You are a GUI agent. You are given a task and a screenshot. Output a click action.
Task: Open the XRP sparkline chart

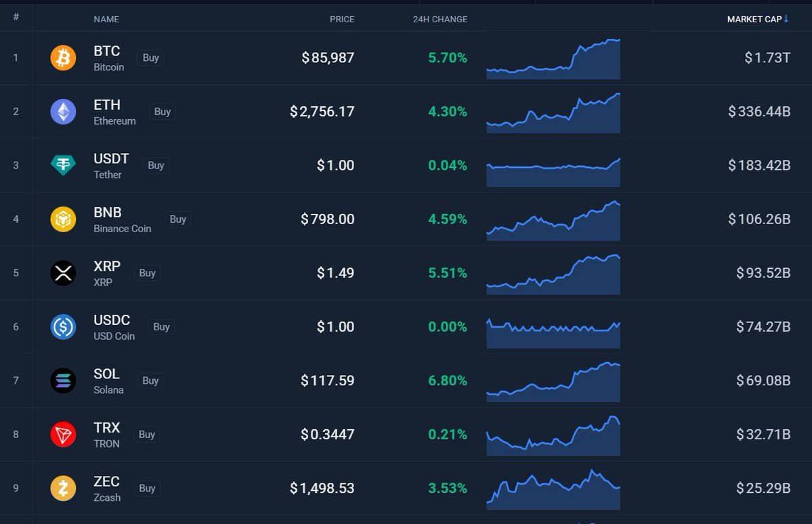[x=553, y=274]
